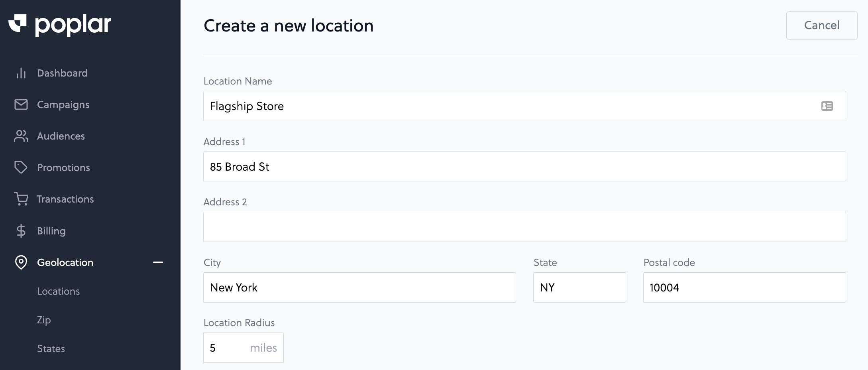Focus the Address 1 field
This screenshot has width=868, height=370.
tap(524, 167)
